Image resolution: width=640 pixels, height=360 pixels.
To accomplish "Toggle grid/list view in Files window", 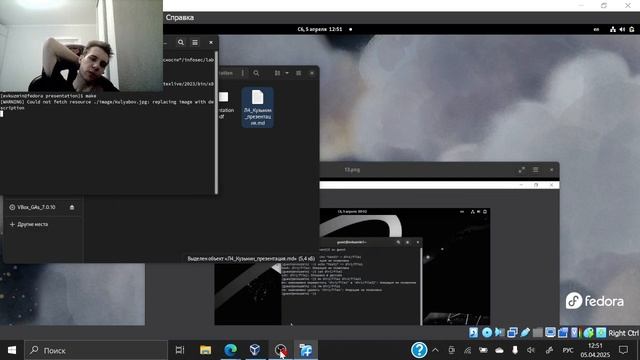I will [278, 73].
